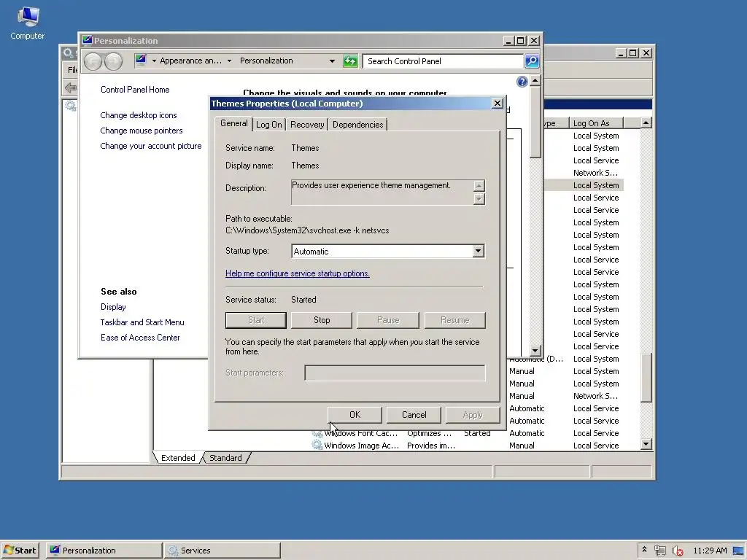The height and width of the screenshot is (560, 747).
Task: Click the Search Control Panel field
Action: pyautogui.click(x=443, y=61)
